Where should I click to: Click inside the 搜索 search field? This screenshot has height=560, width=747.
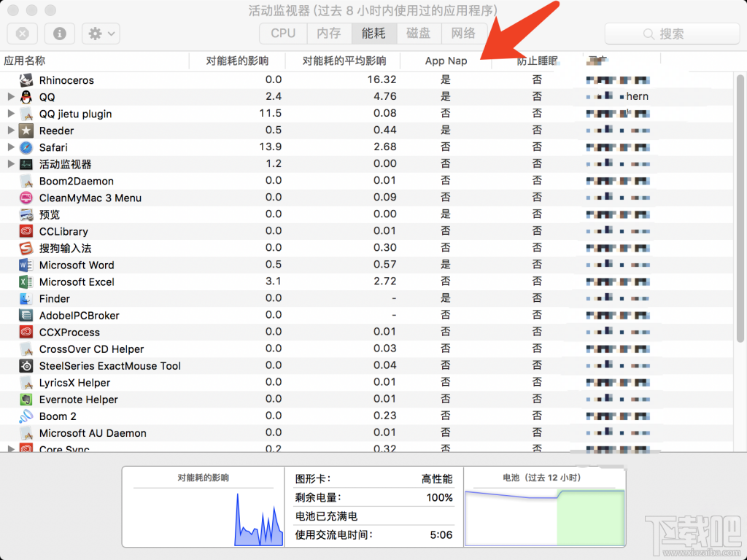(x=671, y=34)
